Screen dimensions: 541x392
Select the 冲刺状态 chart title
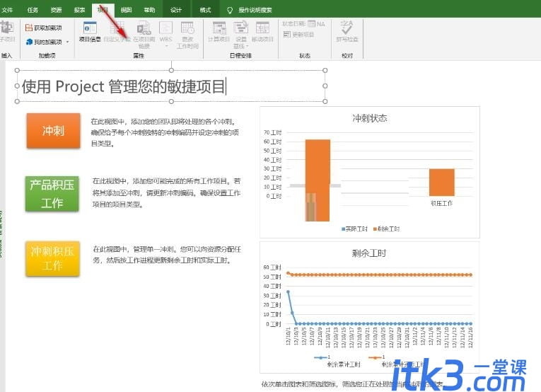[x=370, y=118]
